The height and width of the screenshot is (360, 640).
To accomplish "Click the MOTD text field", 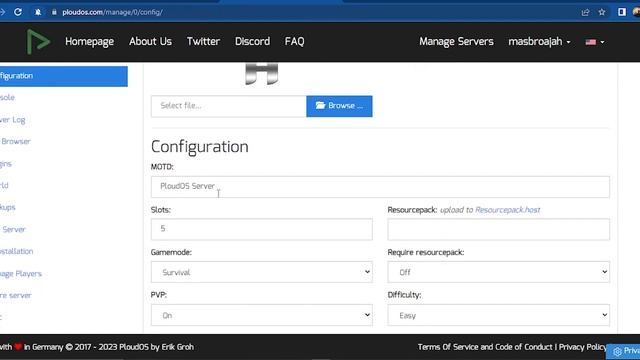I will [x=380, y=187].
